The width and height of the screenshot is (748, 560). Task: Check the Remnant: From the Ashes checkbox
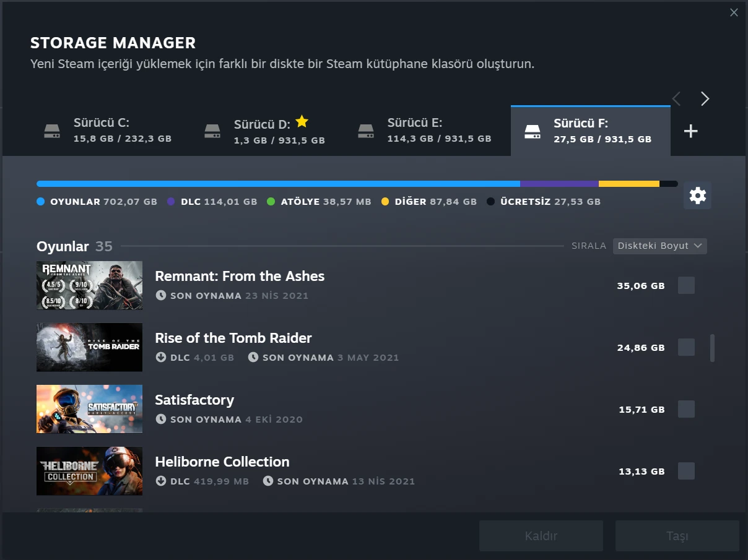[686, 285]
